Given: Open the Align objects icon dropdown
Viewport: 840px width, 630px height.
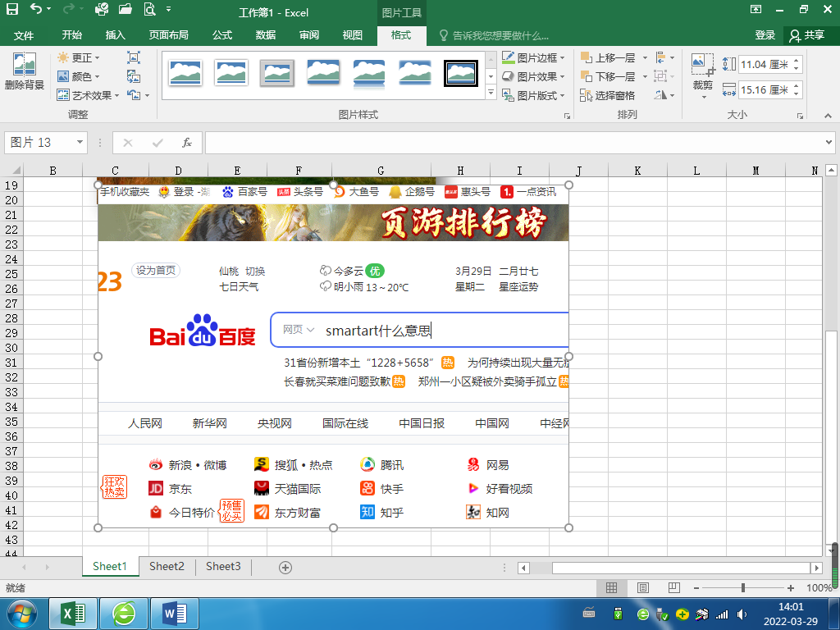Looking at the screenshot, I should tap(664, 57).
